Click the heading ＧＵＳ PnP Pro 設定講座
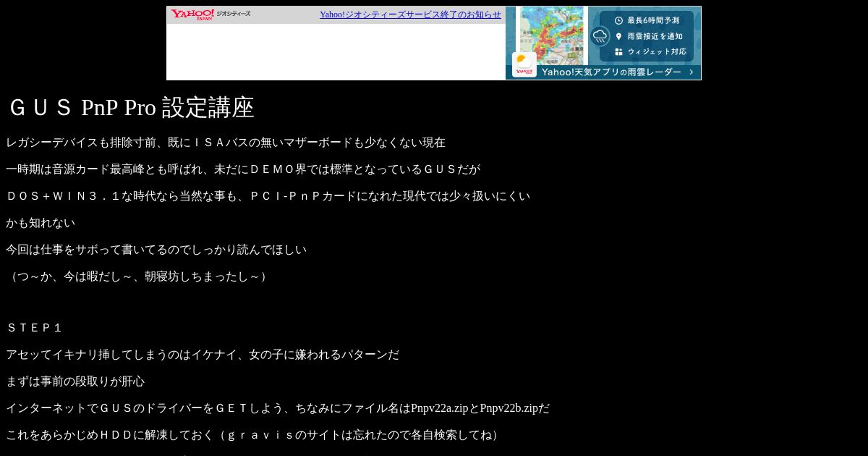This screenshot has width=868, height=456. coord(130,107)
